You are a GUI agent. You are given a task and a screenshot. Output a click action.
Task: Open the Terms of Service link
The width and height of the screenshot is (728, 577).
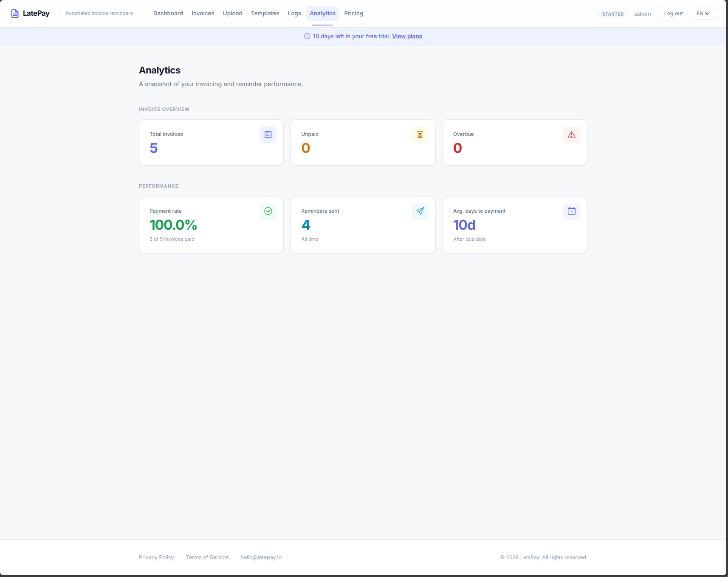[207, 557]
